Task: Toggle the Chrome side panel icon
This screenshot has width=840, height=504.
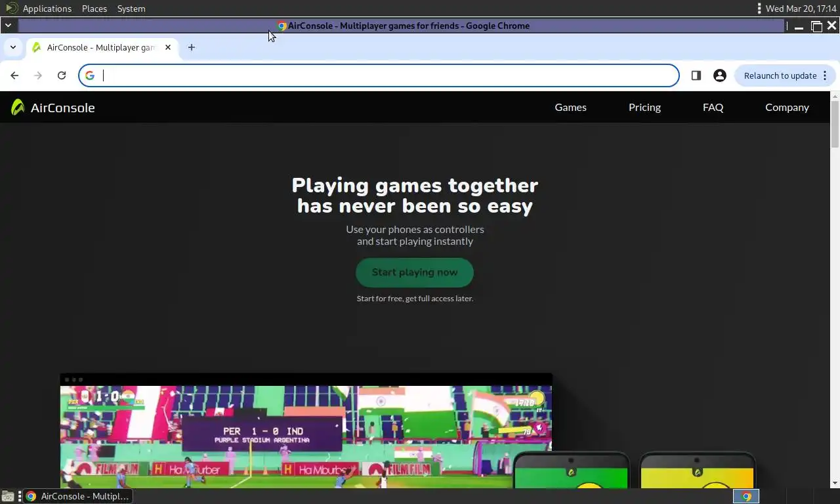Action: (696, 75)
